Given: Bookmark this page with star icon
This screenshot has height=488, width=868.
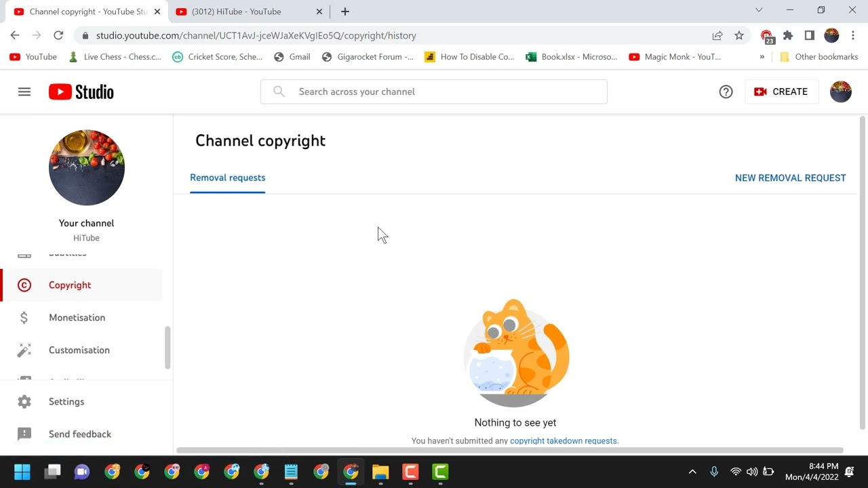Looking at the screenshot, I should 739,35.
